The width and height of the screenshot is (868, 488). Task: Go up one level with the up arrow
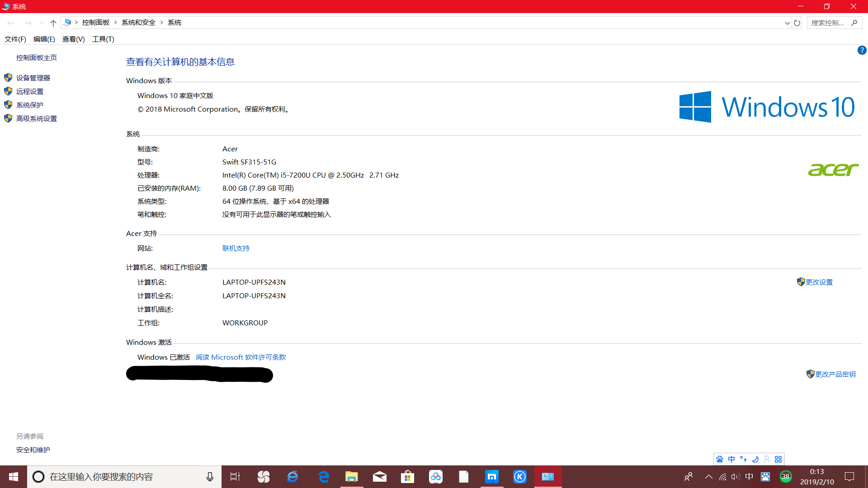click(53, 23)
